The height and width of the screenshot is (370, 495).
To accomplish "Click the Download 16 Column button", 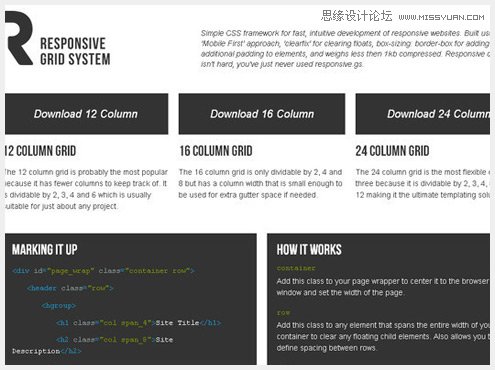I will 262,114.
